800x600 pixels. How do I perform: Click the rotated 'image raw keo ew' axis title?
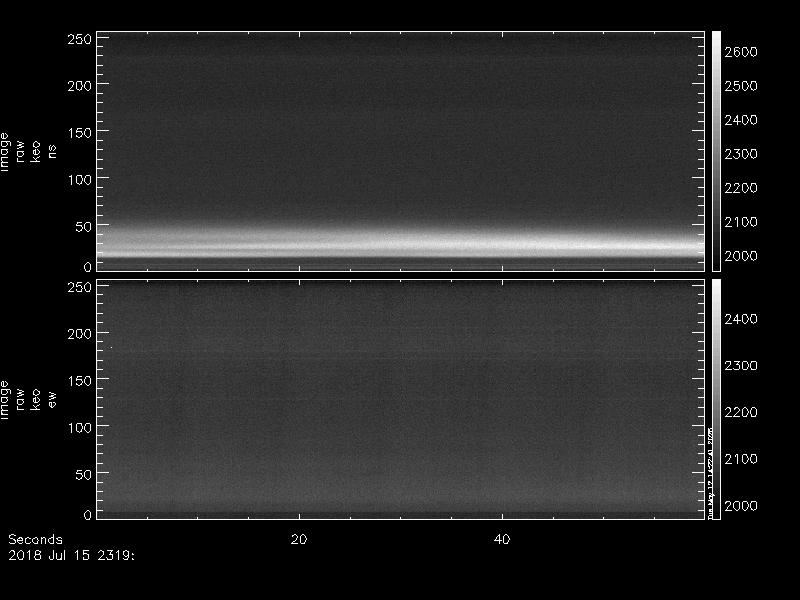click(x=28, y=399)
